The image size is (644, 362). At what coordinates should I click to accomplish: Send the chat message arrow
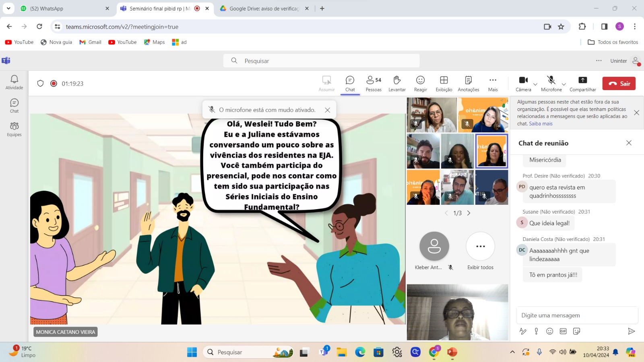coord(631,331)
